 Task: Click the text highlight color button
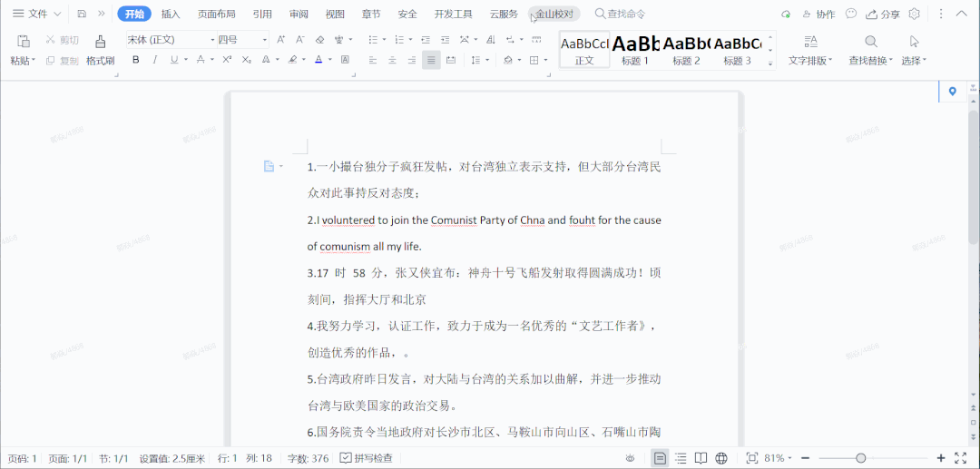(292, 60)
